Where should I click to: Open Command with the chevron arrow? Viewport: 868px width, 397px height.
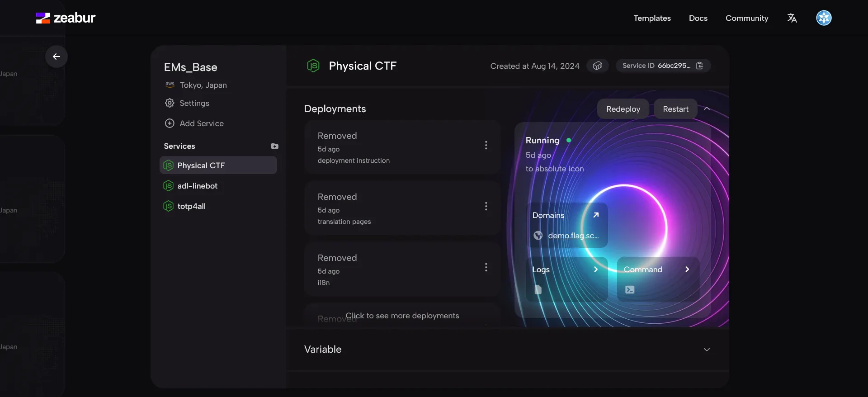coord(687,269)
